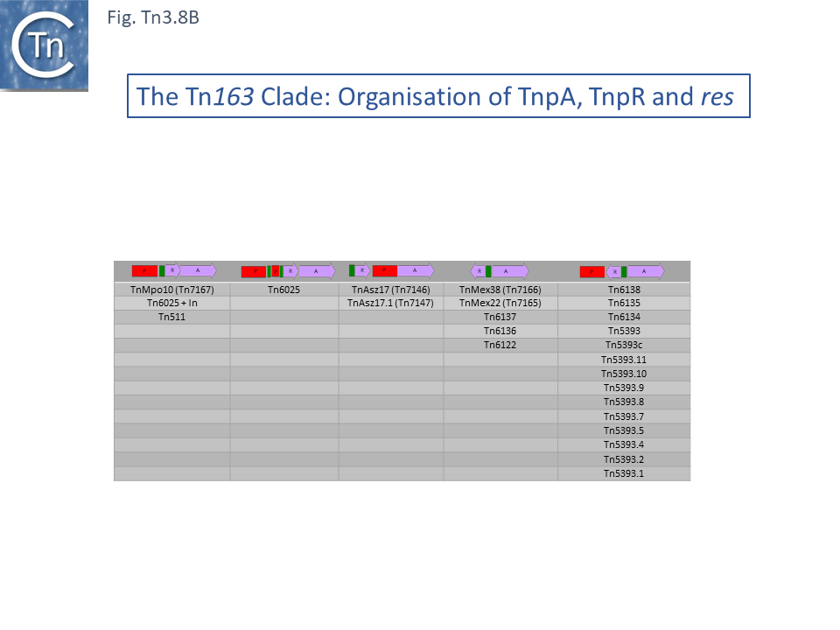
Task: Click the Tn logo in the top-left corner
Action: coord(44,45)
